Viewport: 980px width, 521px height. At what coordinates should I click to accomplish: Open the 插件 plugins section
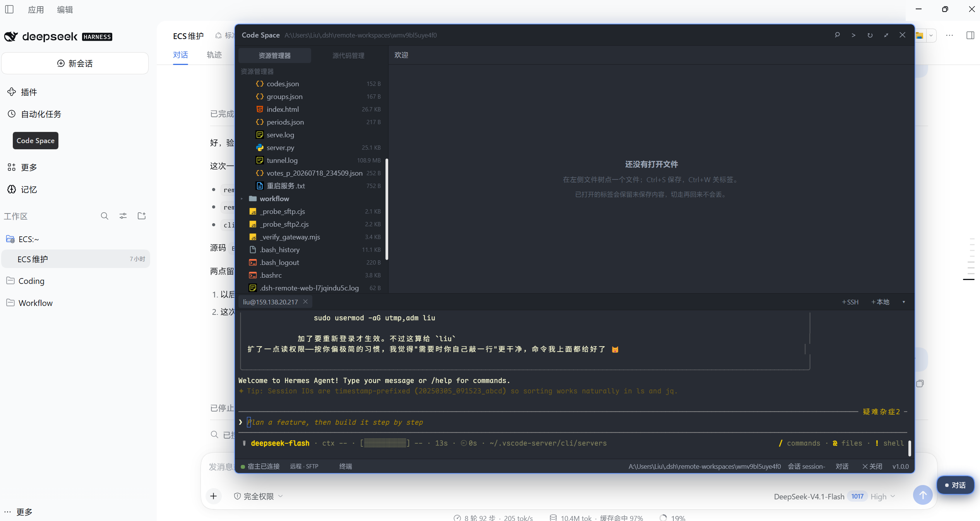tap(22, 92)
